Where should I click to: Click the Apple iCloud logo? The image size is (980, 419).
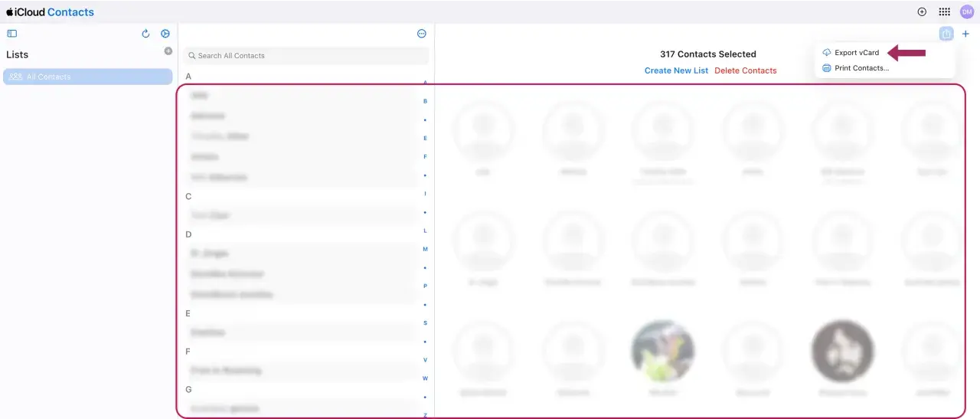(26, 12)
